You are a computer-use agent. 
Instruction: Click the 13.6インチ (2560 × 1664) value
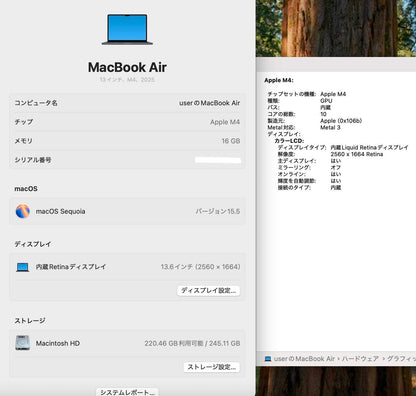[x=200, y=267]
